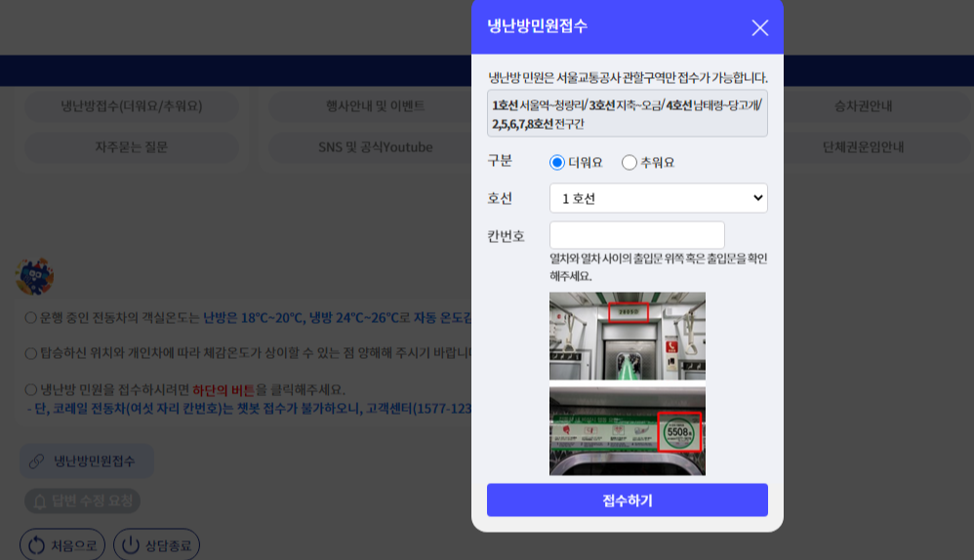Click the power icon in 상담종료
The height and width of the screenshot is (560, 974).
pyautogui.click(x=131, y=545)
